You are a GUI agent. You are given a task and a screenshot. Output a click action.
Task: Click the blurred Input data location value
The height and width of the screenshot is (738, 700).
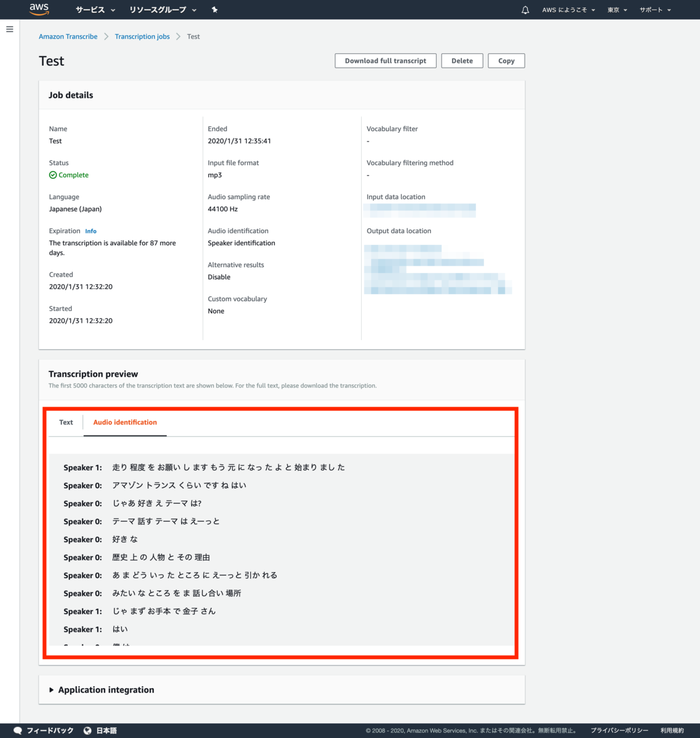point(420,210)
